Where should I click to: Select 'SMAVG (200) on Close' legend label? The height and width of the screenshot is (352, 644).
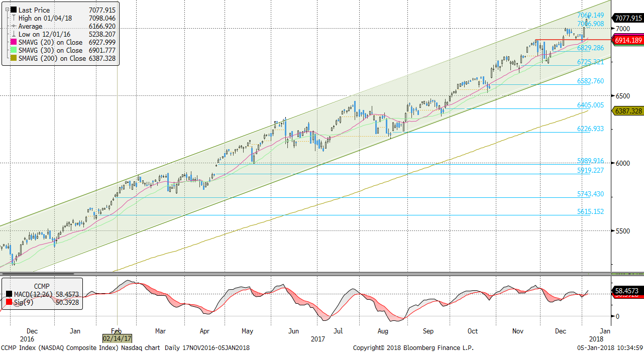click(52, 58)
